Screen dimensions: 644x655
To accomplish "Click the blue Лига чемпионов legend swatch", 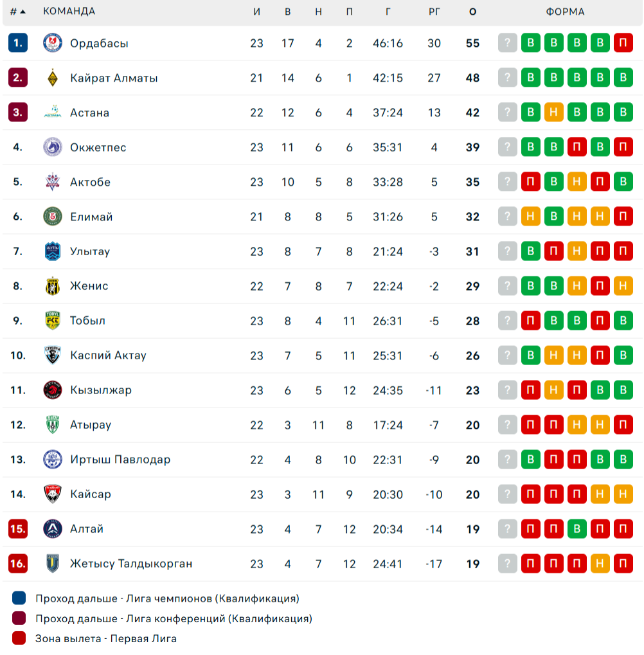I will coord(19,598).
